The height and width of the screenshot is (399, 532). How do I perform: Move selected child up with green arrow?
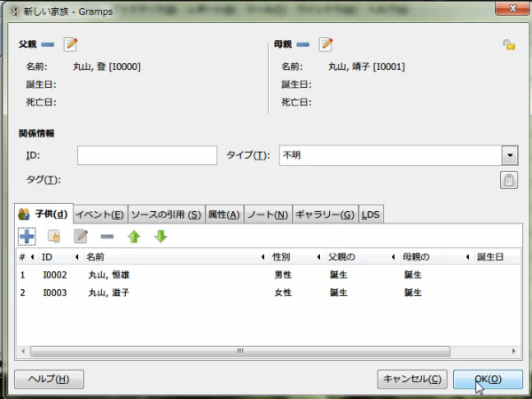click(134, 236)
